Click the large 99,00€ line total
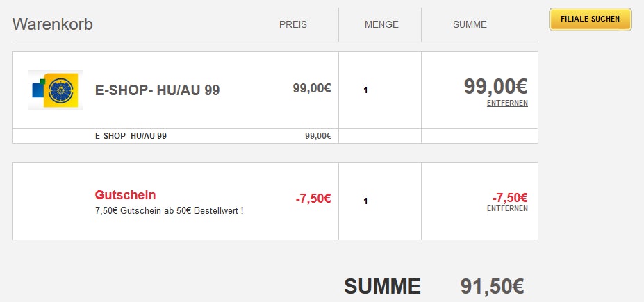Viewport: 644px width, 302px height. [495, 86]
